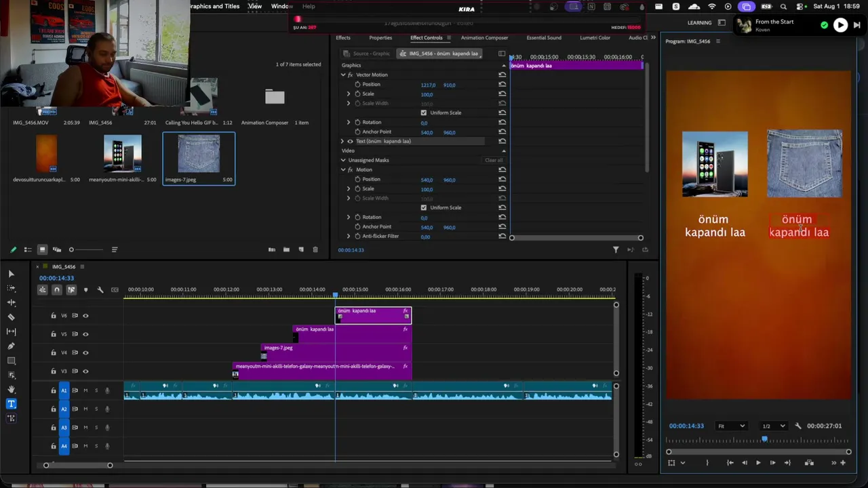Select the Pen tool in the toolbar
The image size is (868, 488).
(11, 346)
